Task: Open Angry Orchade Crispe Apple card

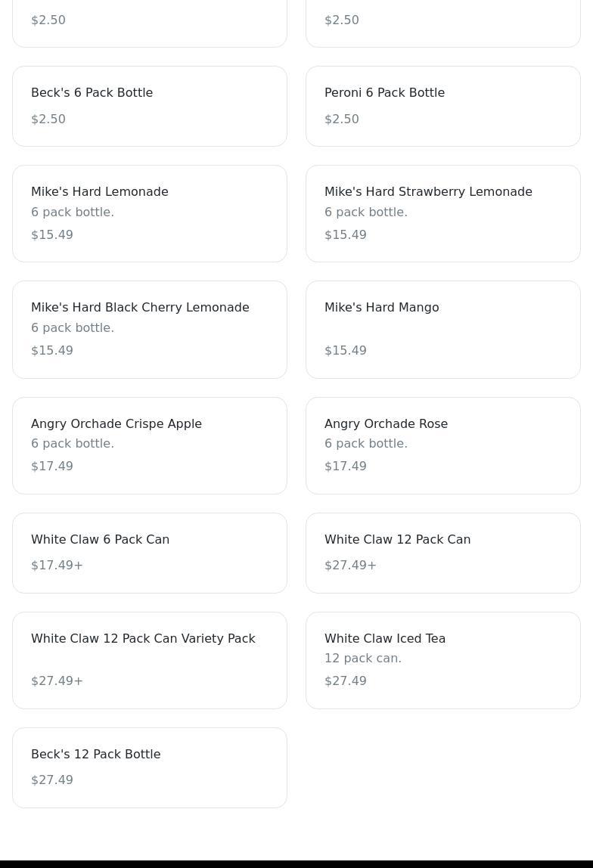Action: click(150, 445)
